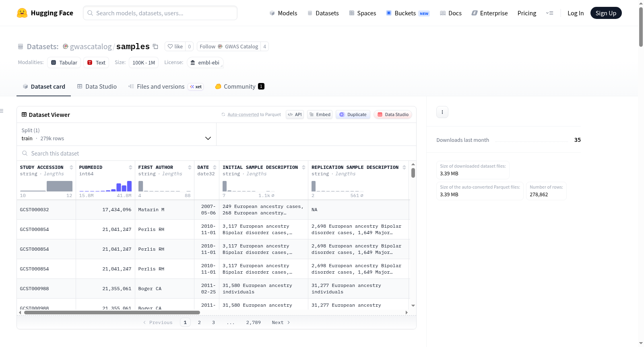Viewport: 644px width, 347px height.
Task: Click the GWAS Catalog organization avatar icon
Action: point(66,46)
